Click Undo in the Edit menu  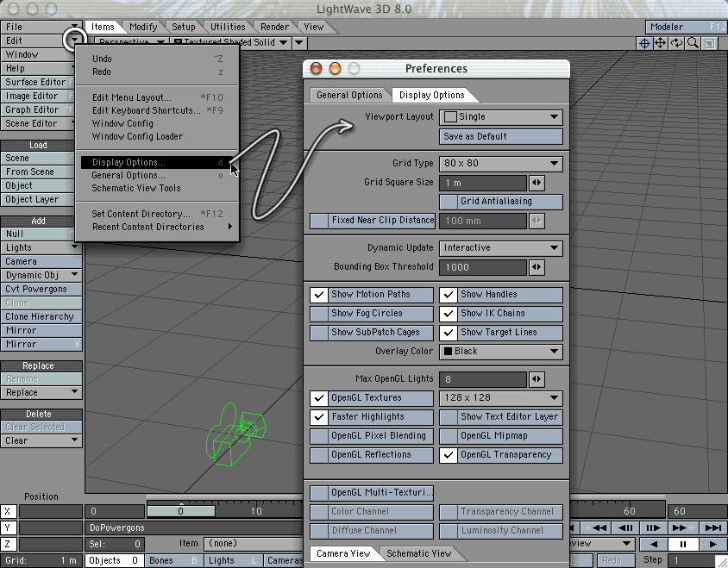(x=157, y=59)
